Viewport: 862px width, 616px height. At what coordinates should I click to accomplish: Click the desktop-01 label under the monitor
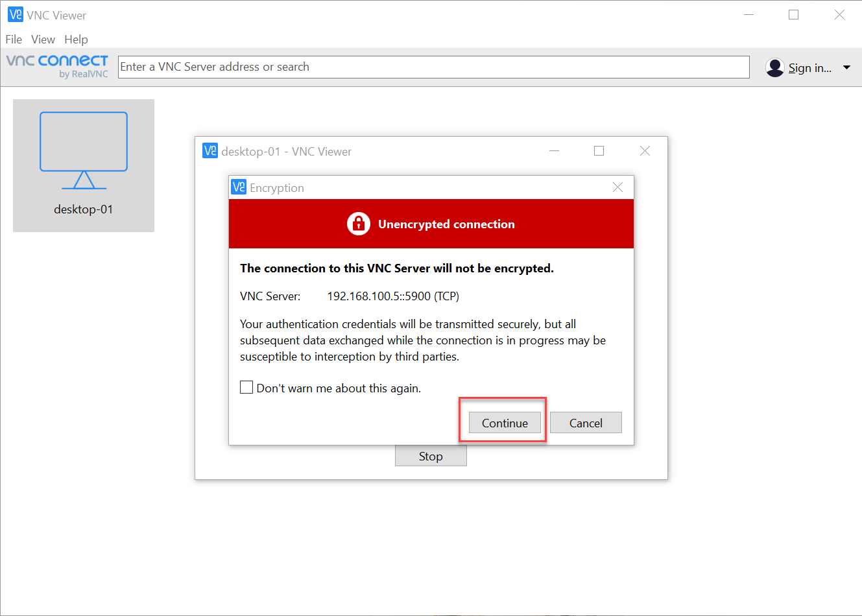[x=84, y=209]
